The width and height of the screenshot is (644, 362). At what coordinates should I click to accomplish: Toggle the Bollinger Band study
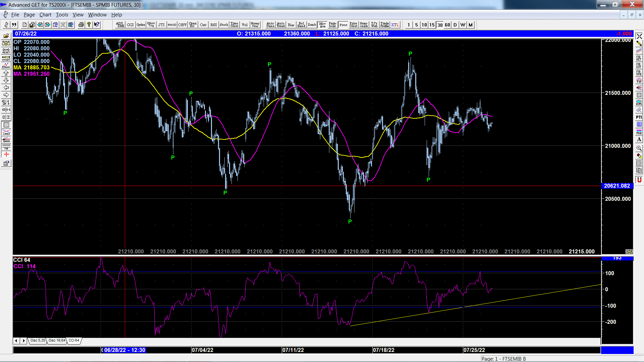point(301,25)
